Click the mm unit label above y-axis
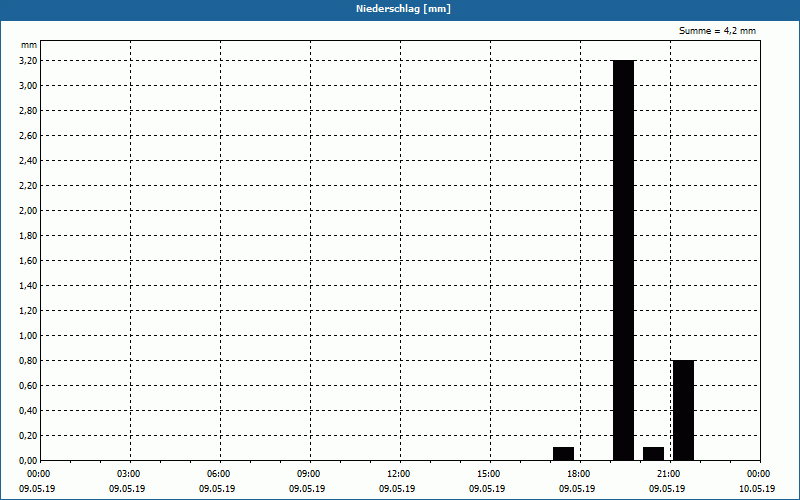Screen dimensions: 800x500 point(29,45)
